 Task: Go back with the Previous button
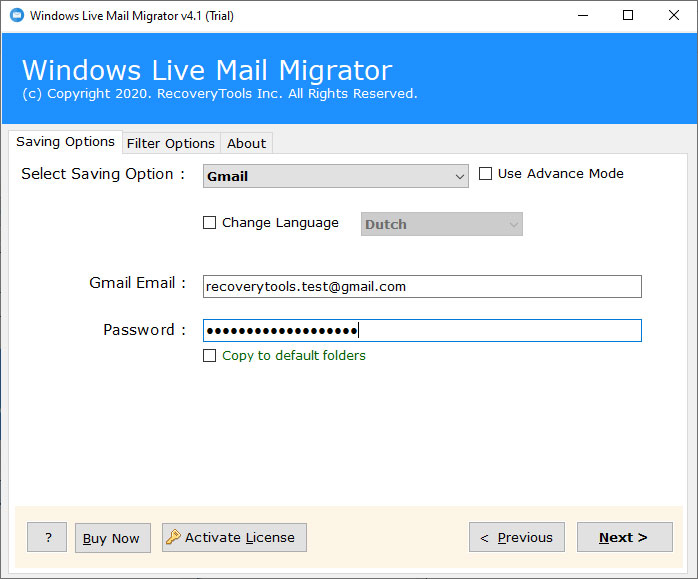click(x=517, y=537)
